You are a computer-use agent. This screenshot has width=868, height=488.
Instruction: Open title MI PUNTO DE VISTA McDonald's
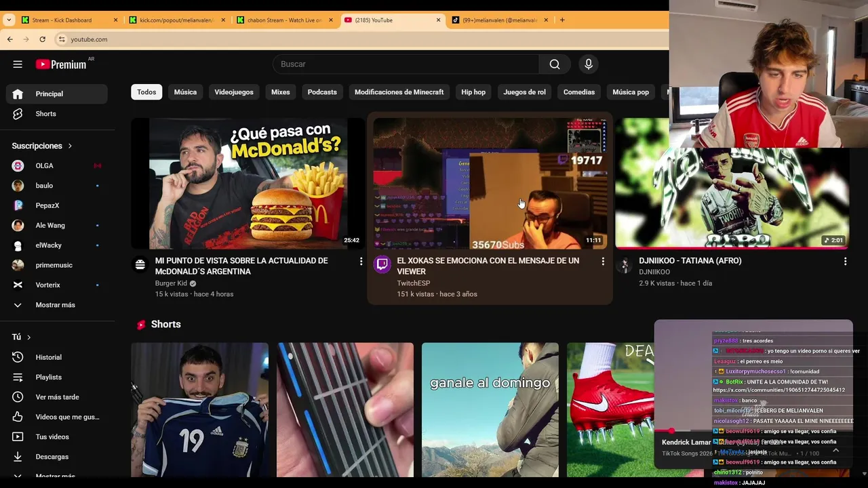(x=241, y=266)
